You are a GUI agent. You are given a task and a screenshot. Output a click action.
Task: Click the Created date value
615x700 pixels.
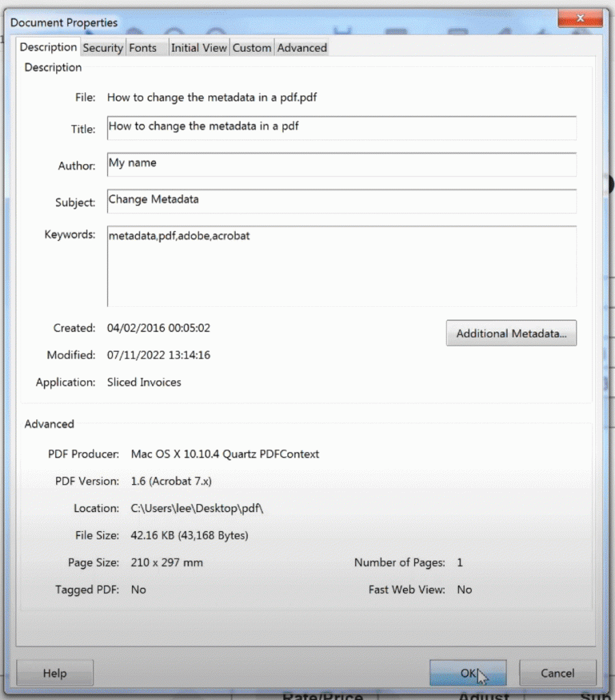158,327
